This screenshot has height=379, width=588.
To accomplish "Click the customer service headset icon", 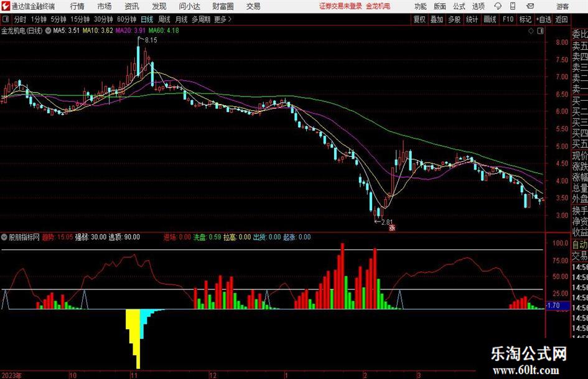I will pos(498,6).
